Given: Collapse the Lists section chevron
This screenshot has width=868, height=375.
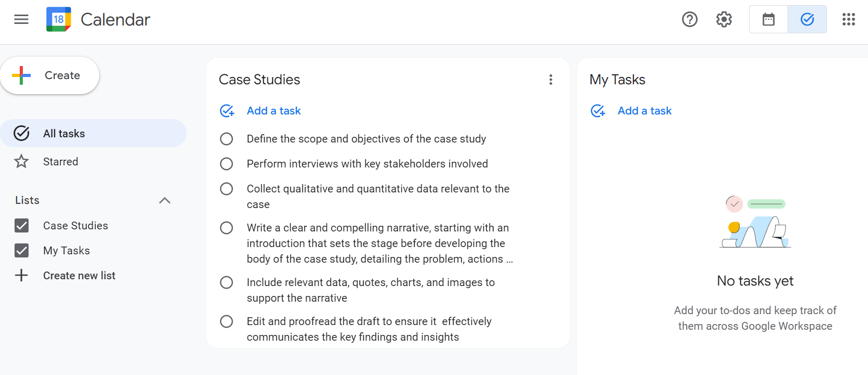Looking at the screenshot, I should coord(165,201).
